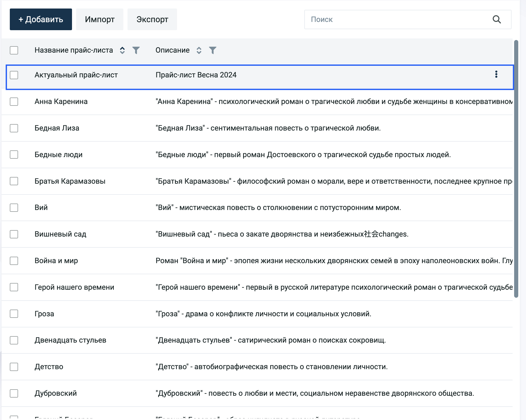526x420 pixels.
Task: Sort by Название прайс-листа column
Action: (122, 50)
